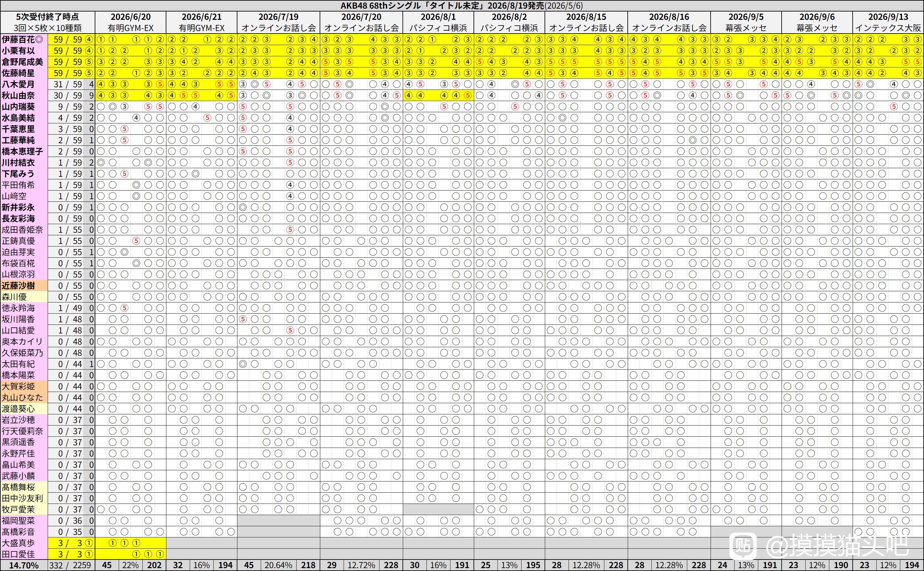Viewport: 924px width, 571px height.
Task: Click member name 橋本恵理子
Action: [23, 152]
